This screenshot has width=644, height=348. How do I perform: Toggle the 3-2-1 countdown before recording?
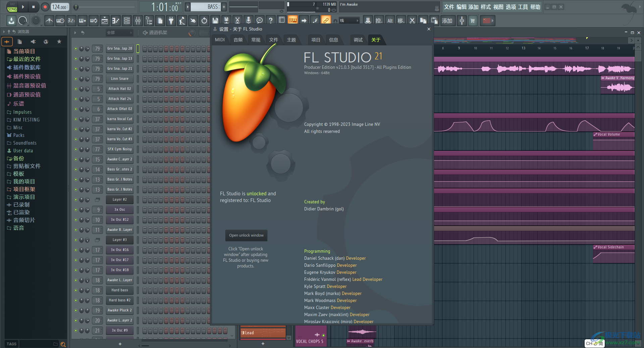point(71,21)
